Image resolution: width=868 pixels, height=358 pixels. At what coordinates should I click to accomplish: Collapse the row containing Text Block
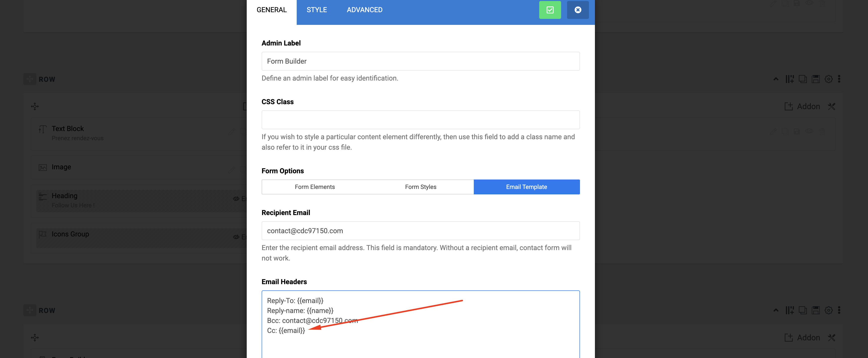[776, 79]
